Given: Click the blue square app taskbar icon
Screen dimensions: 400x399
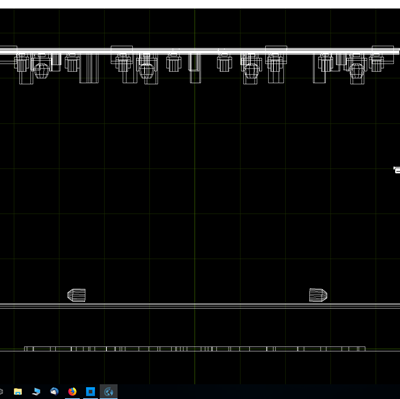Looking at the screenshot, I should tap(90, 391).
